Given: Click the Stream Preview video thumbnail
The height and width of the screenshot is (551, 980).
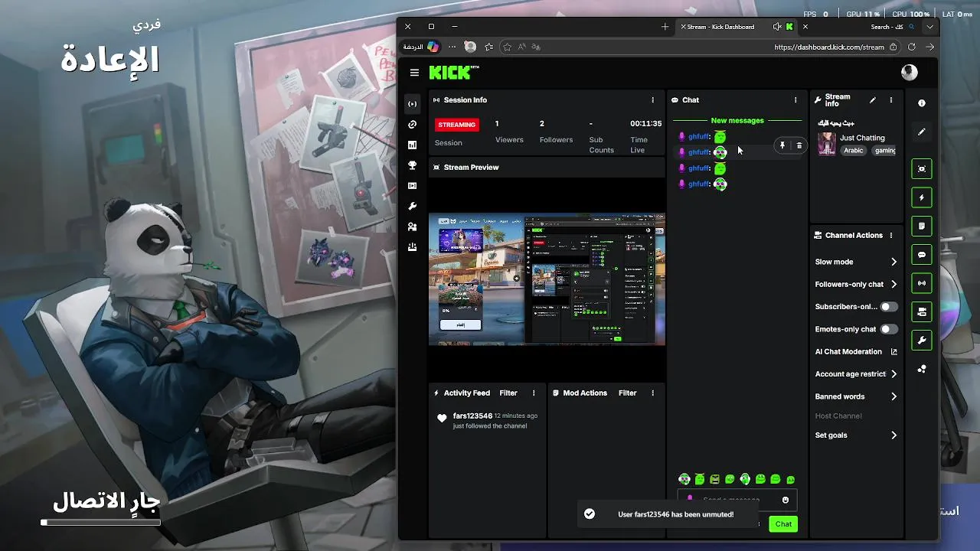Looking at the screenshot, I should [x=547, y=280].
